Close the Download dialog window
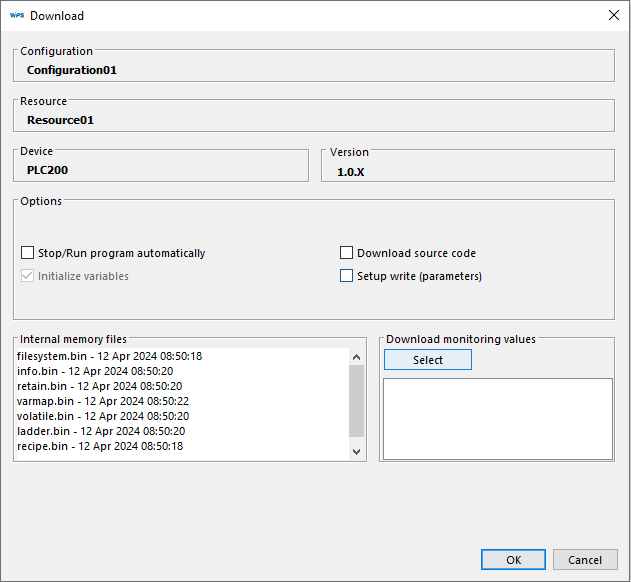631x582 pixels. tap(613, 15)
